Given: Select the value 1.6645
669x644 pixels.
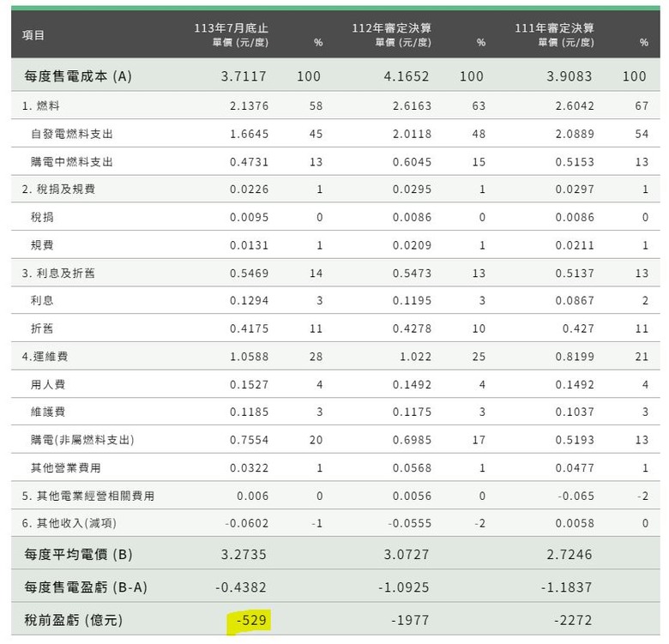Looking at the screenshot, I should (250, 134).
